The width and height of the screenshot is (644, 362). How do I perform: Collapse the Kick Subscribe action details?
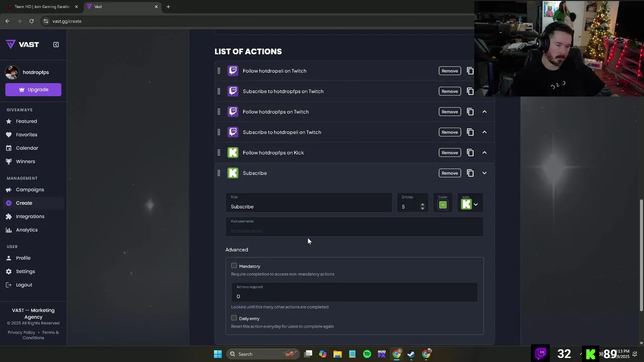point(485,173)
